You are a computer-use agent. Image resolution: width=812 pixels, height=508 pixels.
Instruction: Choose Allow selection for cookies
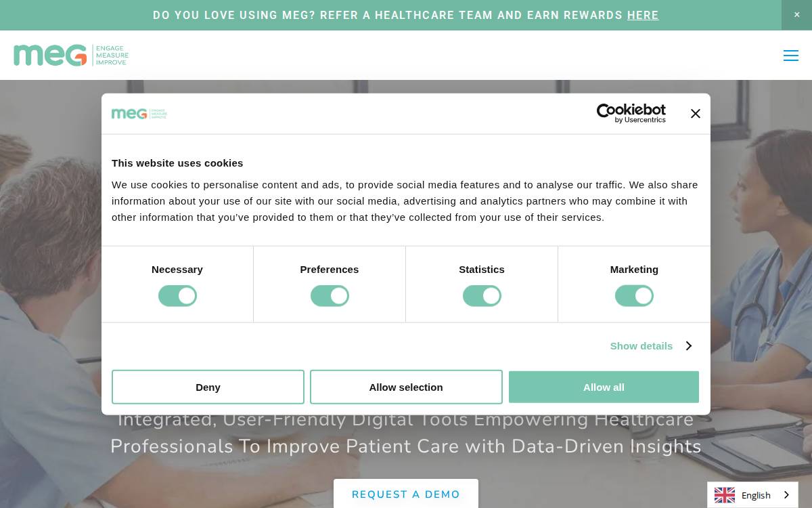pyautogui.click(x=406, y=387)
